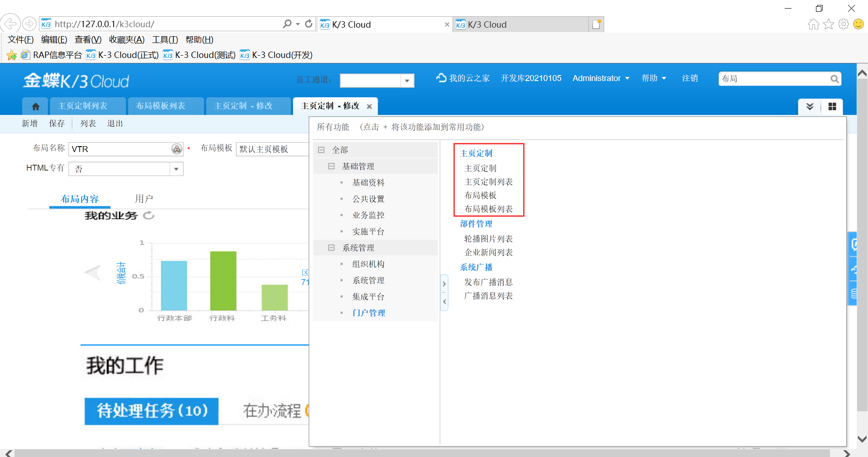The image size is (868, 457).
Task: Open the browser favorites star
Action: 829,24
